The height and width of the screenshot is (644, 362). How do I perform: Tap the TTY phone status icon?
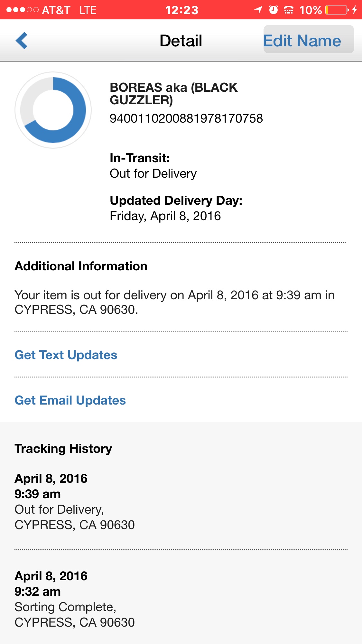[289, 10]
